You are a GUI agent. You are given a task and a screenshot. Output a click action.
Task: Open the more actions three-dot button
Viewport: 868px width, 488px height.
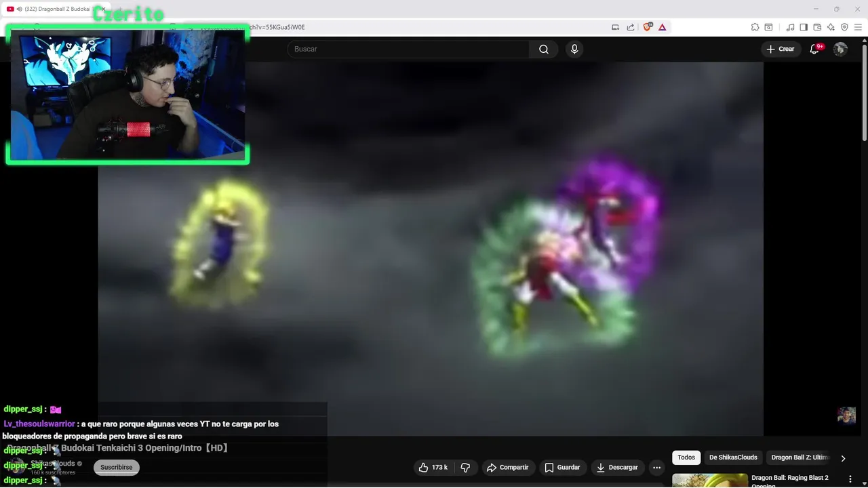point(656,467)
